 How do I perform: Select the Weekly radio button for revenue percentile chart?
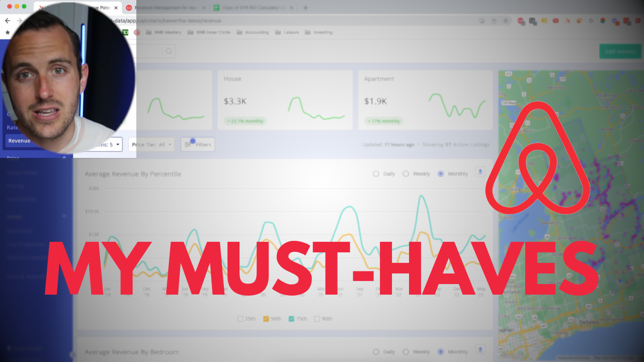coord(406,173)
